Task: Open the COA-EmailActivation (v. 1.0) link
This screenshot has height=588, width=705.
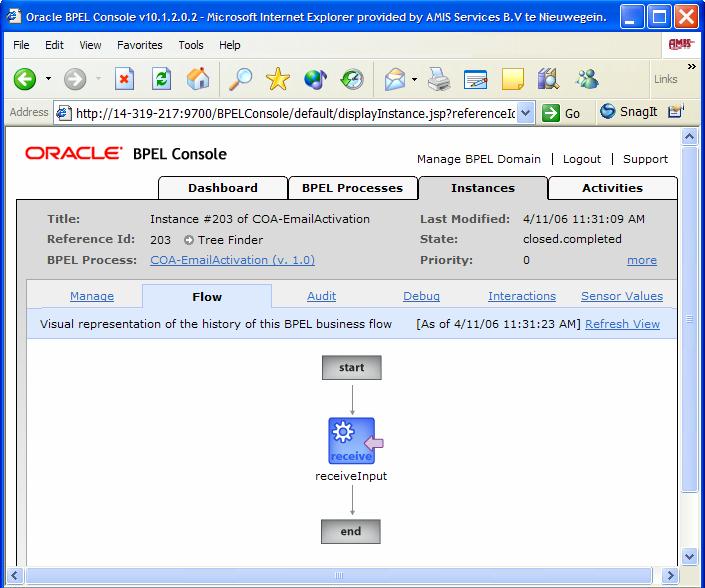Action: coord(232,260)
